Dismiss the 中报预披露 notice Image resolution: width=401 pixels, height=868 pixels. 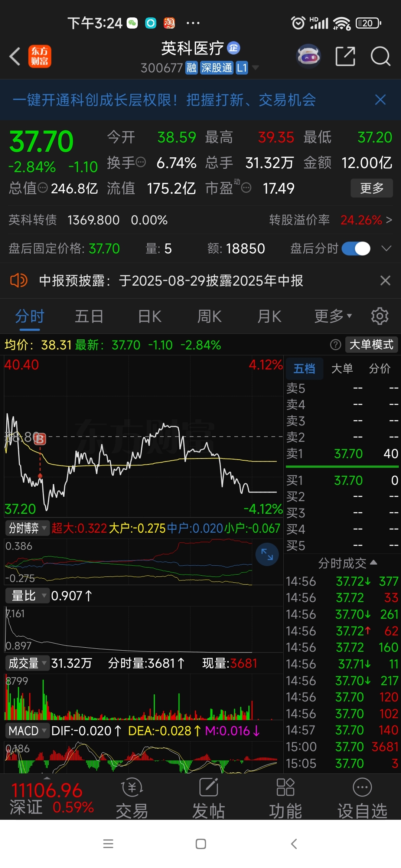(385, 280)
